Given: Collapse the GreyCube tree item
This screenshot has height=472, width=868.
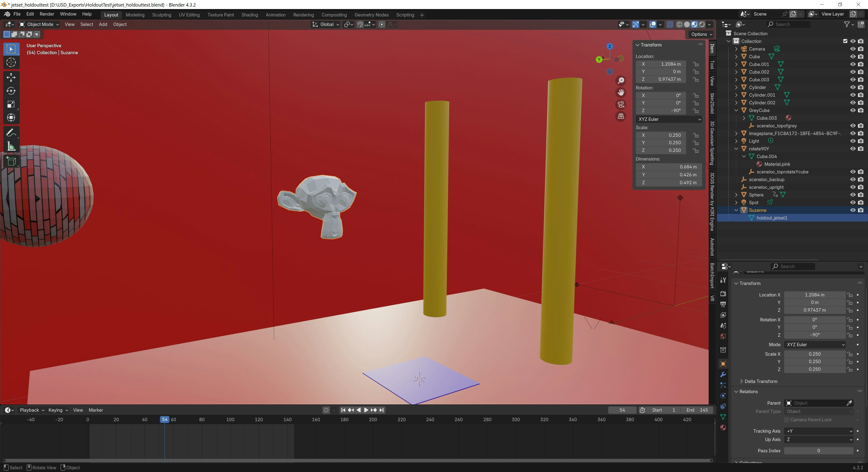Looking at the screenshot, I should coord(736,110).
